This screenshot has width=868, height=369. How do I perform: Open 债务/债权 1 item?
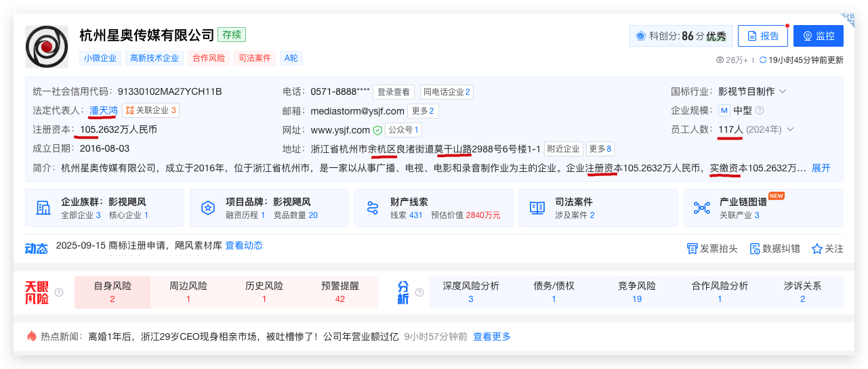(x=554, y=292)
